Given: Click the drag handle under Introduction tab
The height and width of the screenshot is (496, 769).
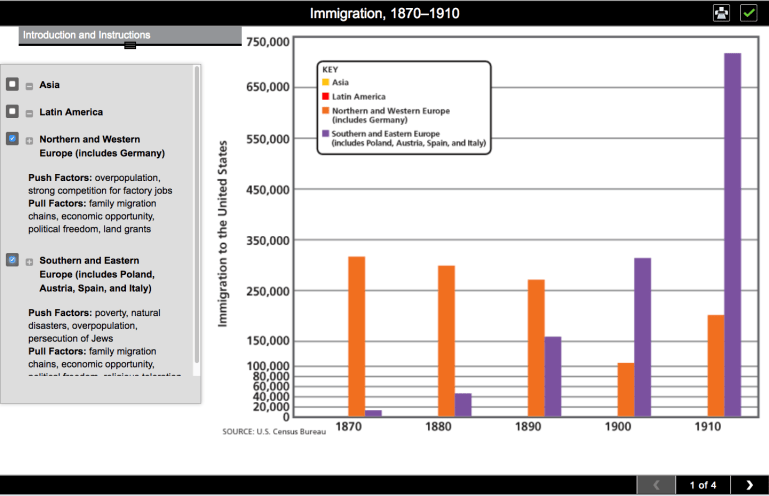Looking at the screenshot, I should 130,46.
